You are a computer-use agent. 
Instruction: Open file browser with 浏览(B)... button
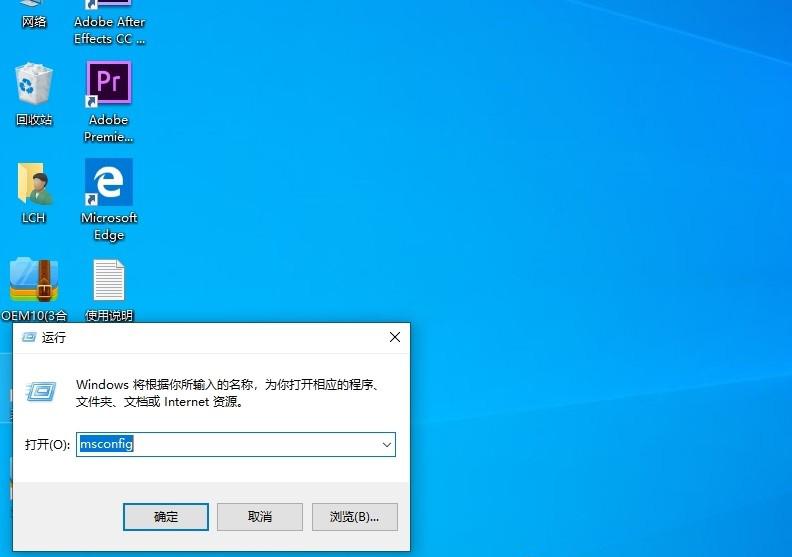coord(355,517)
